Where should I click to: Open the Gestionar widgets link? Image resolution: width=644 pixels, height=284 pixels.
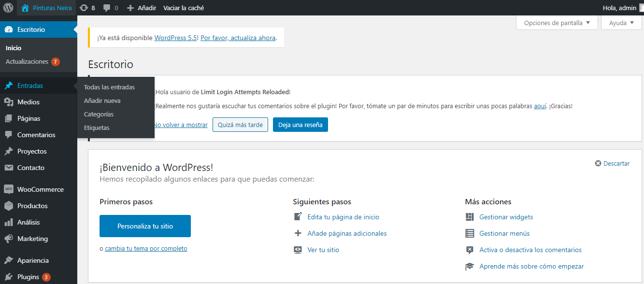tap(506, 217)
